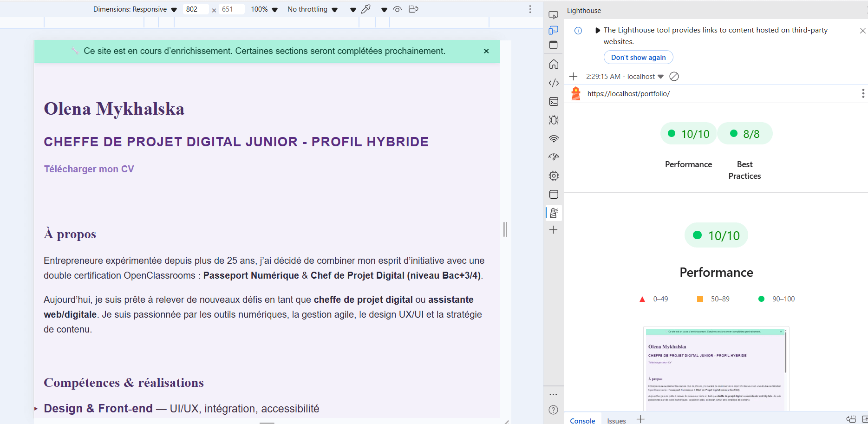Click the 90–100 score legend entry
This screenshot has width=868, height=424.
pyautogui.click(x=777, y=299)
